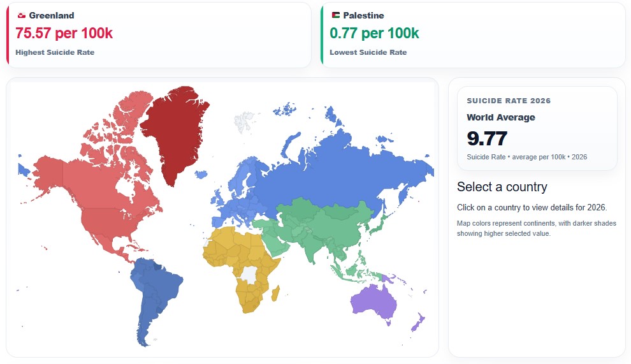Select New Zealand on the world map
The image size is (631, 364).
point(417,322)
